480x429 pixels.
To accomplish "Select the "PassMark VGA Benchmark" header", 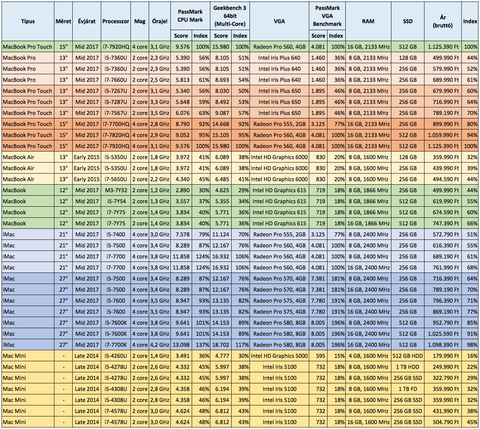I will tap(328, 16).
